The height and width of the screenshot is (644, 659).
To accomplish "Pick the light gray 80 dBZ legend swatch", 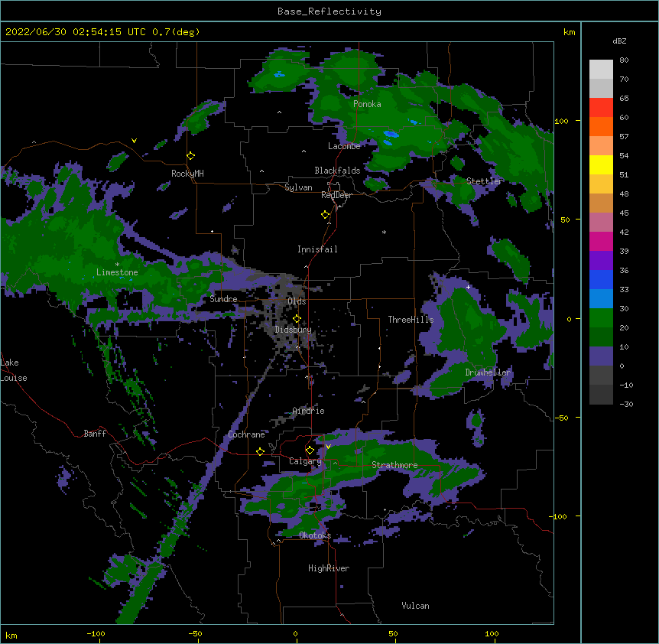I will click(601, 70).
